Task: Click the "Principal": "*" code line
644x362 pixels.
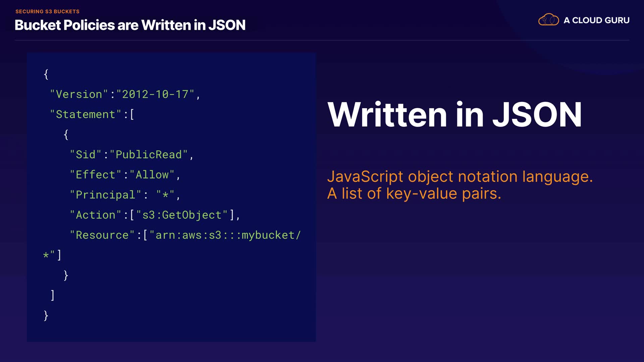Action: pyautogui.click(x=125, y=195)
